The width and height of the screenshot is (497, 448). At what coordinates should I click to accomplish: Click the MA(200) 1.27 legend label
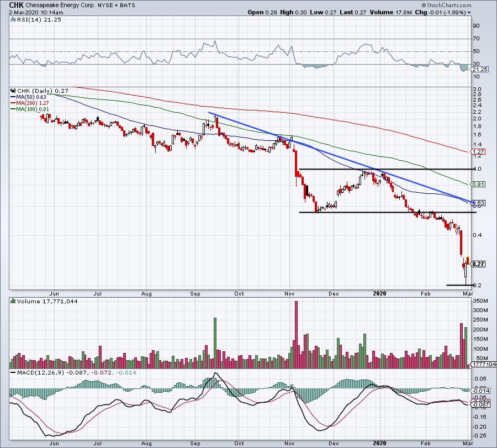pos(33,103)
